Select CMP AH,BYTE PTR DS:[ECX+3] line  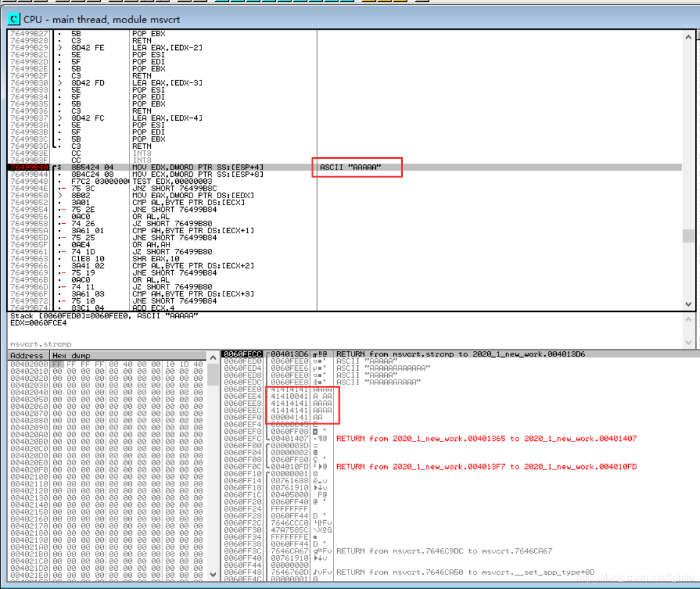tap(193, 294)
